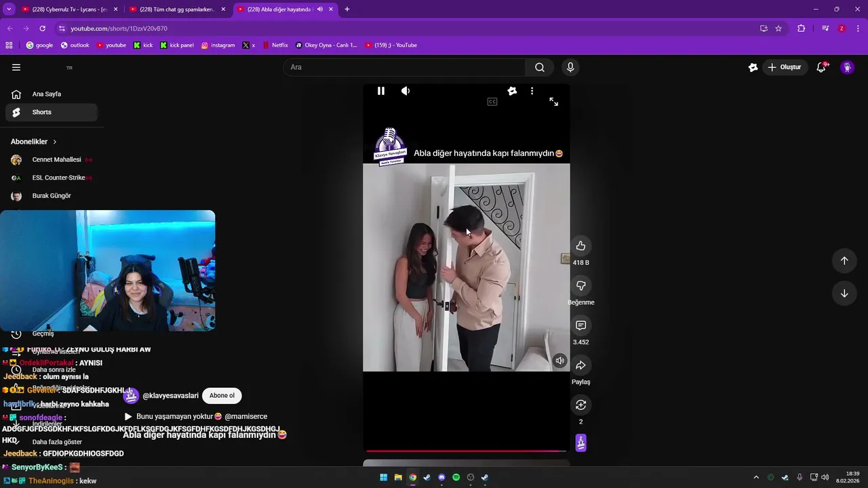
Task: Open the YouTube hamburger guide menu
Action: [x=16, y=67]
